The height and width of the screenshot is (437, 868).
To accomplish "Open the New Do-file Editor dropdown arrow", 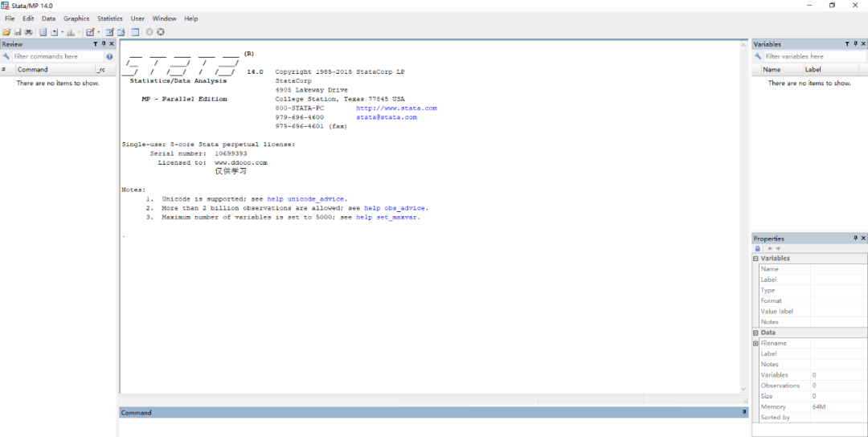I will (x=100, y=32).
